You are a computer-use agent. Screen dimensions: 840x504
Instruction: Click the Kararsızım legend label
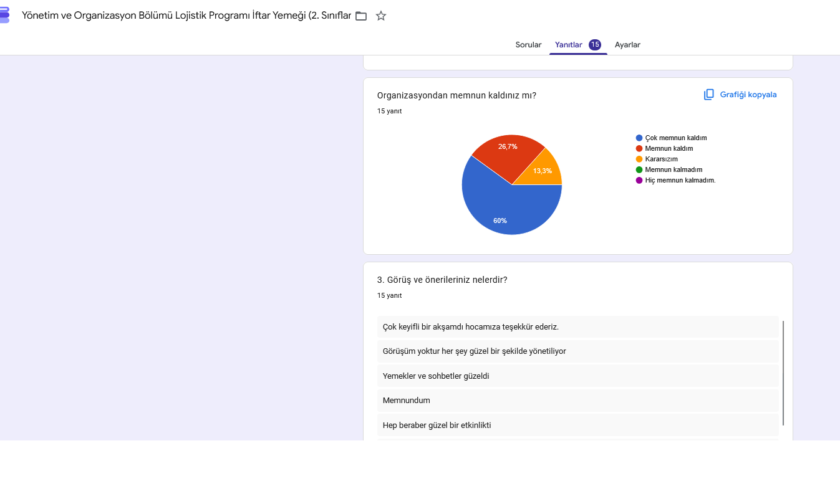pos(662,159)
